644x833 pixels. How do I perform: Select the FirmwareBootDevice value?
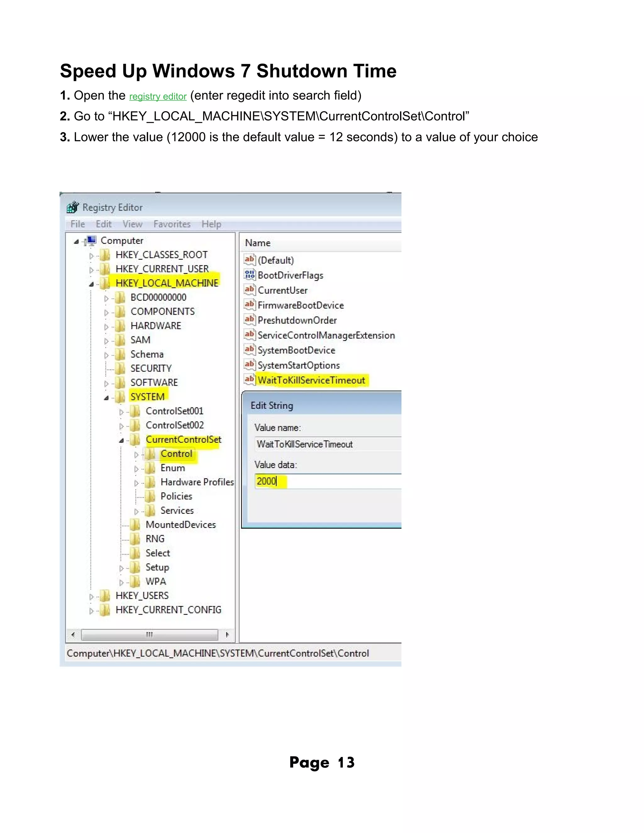coord(301,305)
